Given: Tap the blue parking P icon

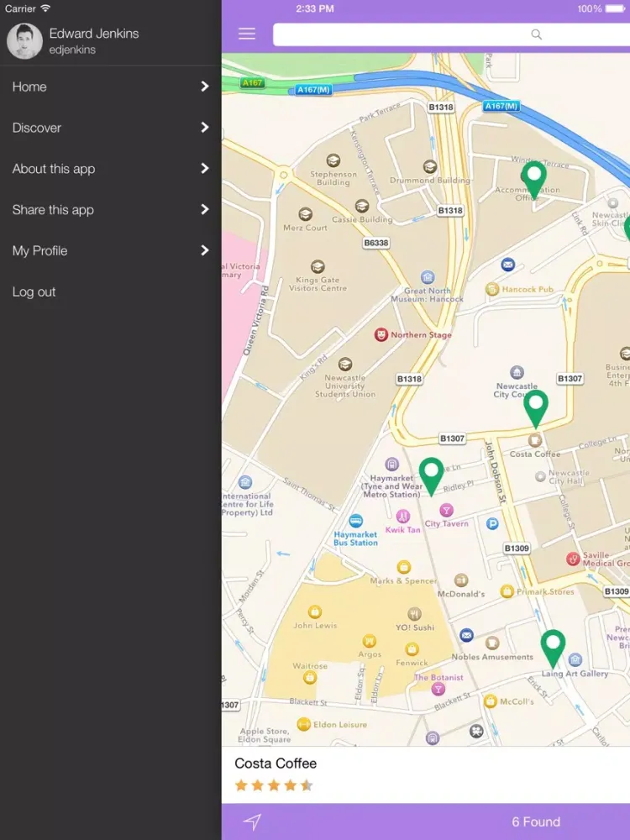Looking at the screenshot, I should (492, 524).
